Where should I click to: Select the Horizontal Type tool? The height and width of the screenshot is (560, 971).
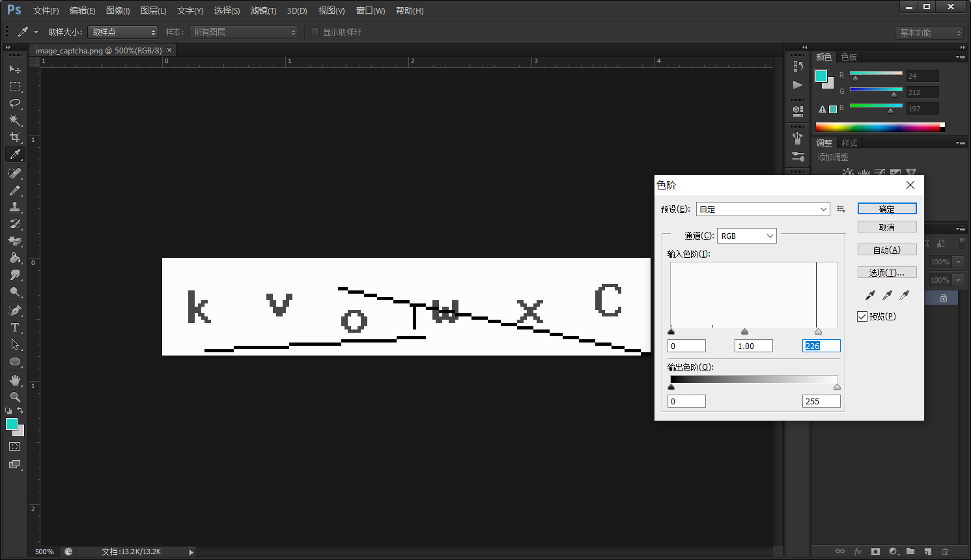coord(15,328)
